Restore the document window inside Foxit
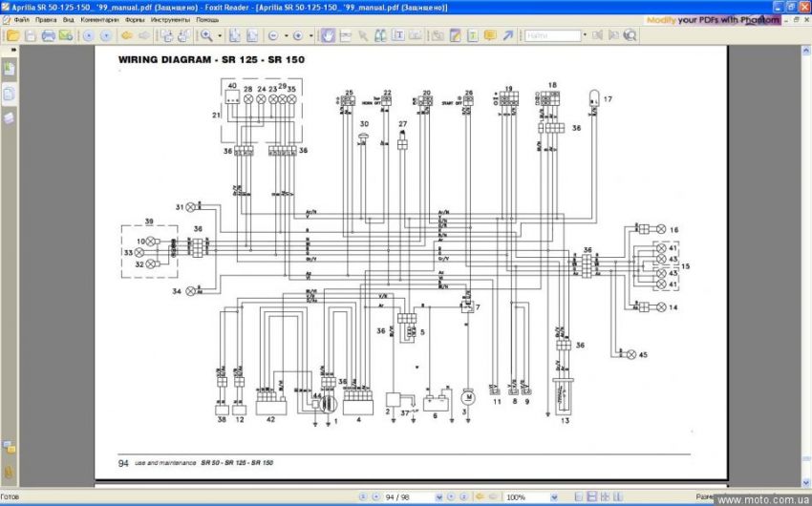 pyautogui.click(x=797, y=20)
